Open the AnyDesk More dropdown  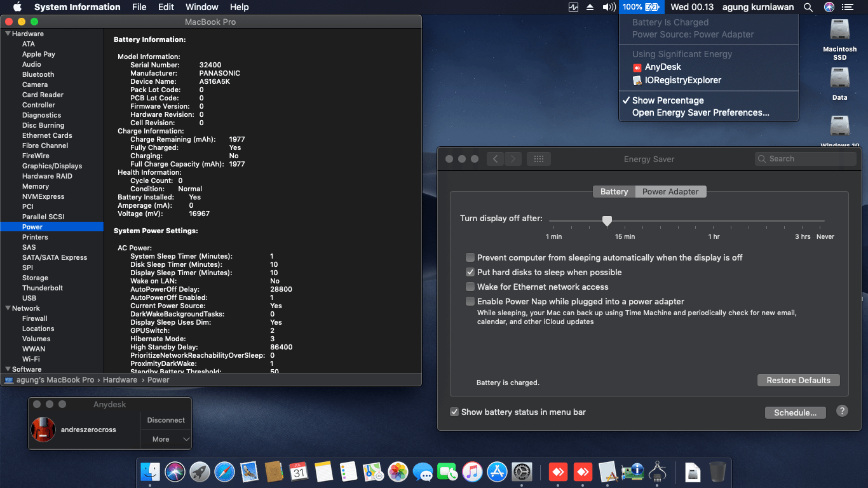tap(166, 439)
